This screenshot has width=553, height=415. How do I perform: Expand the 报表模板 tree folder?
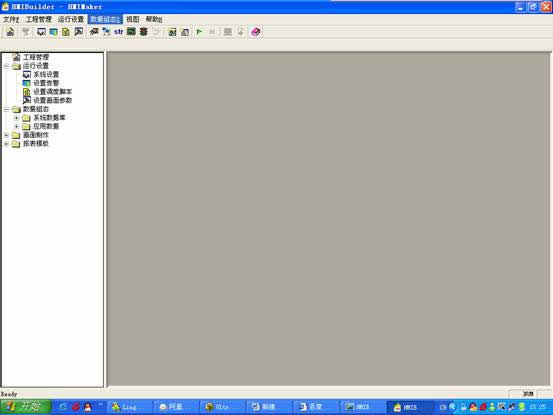click(6, 144)
